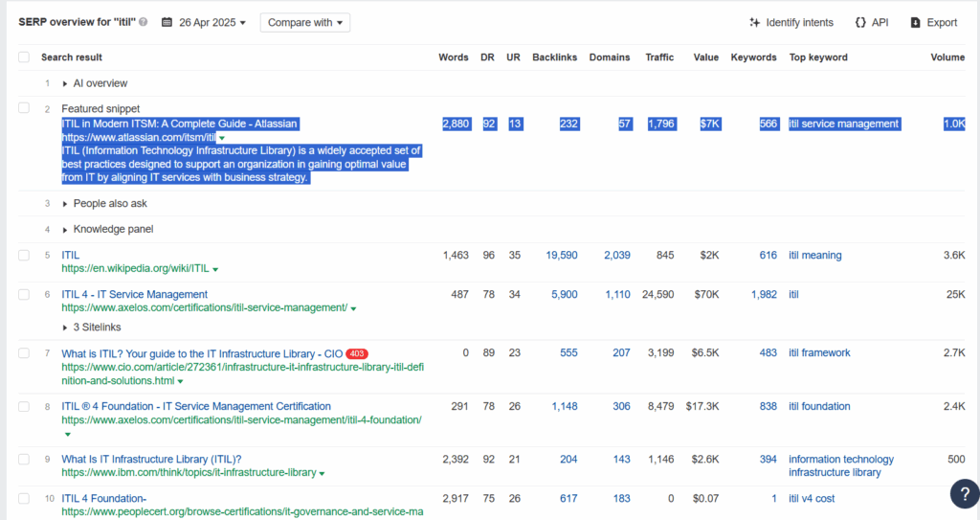Click the Keywords column header
Screen dimensions: 980x520
(753, 57)
